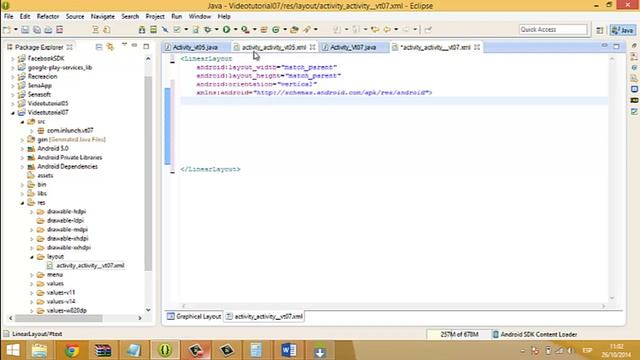
Task: Open the Android Virtual Device Manager icon
Action: click(x=153, y=29)
